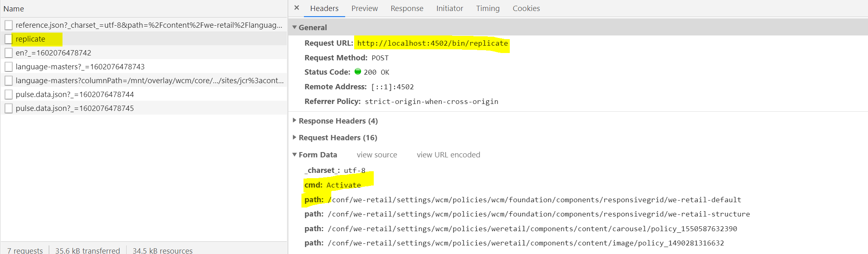Click icon next to language-masters?_=1602076478743
This screenshot has height=254, width=868.
(9, 67)
